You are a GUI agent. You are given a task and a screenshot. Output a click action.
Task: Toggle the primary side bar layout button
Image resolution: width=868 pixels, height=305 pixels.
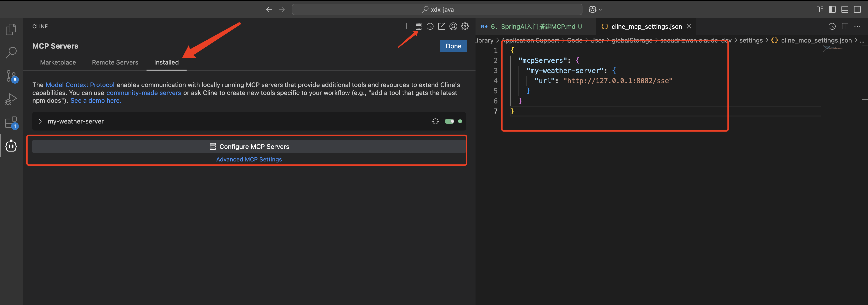pos(832,9)
